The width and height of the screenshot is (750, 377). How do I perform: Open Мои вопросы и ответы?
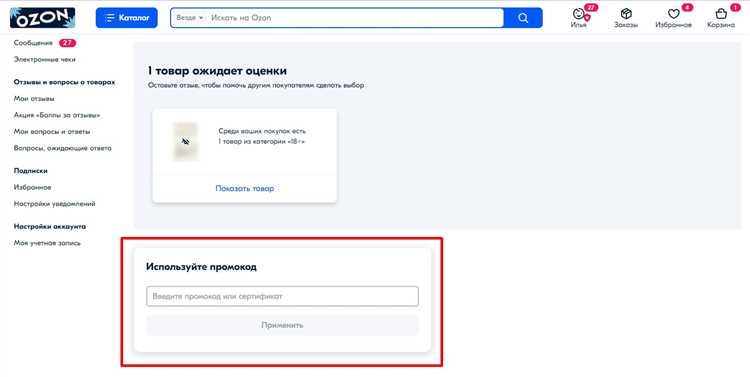point(52,132)
